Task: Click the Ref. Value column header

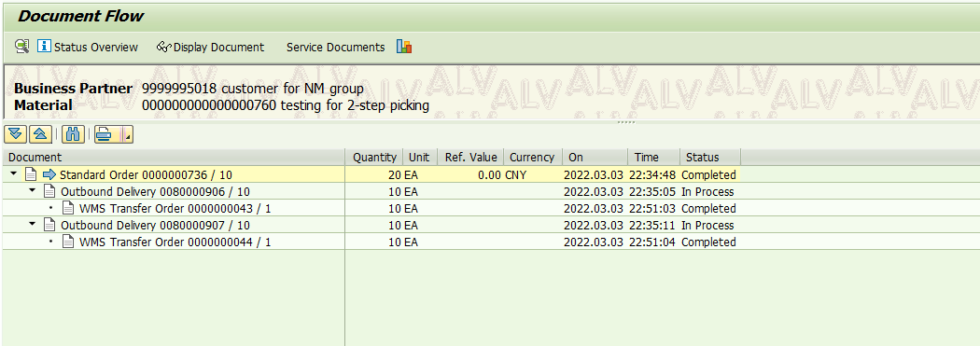Action: (470, 158)
